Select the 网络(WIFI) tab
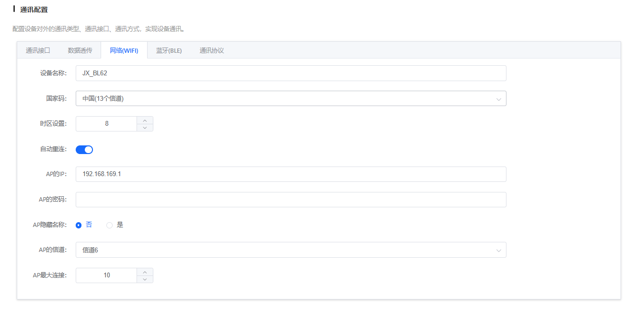Screen dimensions: 644x310 click(x=124, y=50)
